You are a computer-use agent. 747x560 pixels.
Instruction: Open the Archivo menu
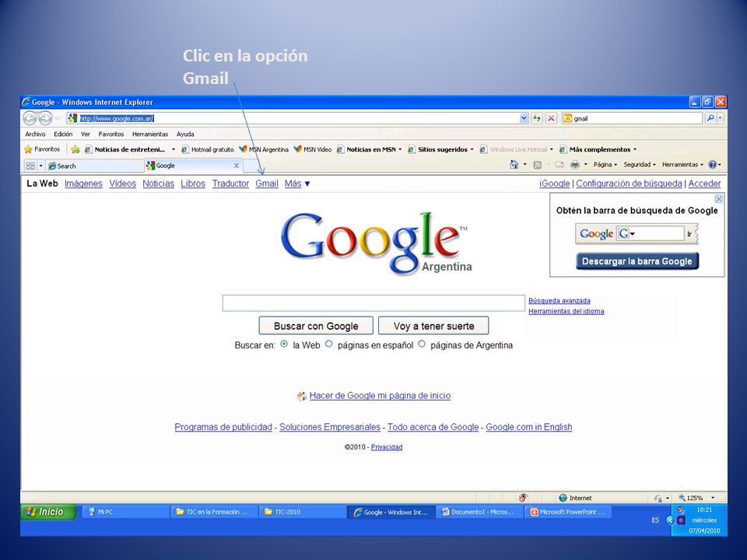coord(35,135)
